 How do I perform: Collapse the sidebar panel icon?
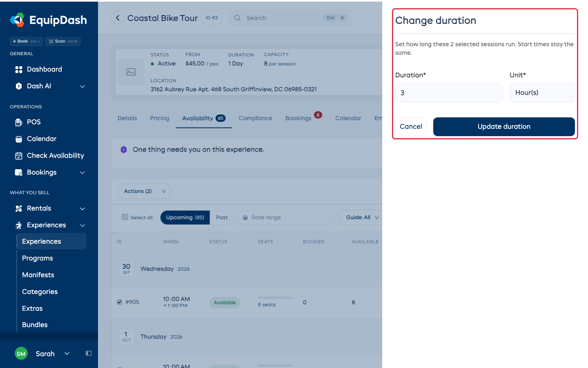pyautogui.click(x=89, y=353)
